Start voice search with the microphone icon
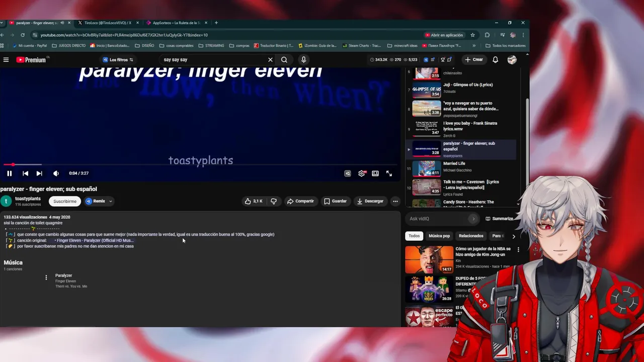 point(303,60)
